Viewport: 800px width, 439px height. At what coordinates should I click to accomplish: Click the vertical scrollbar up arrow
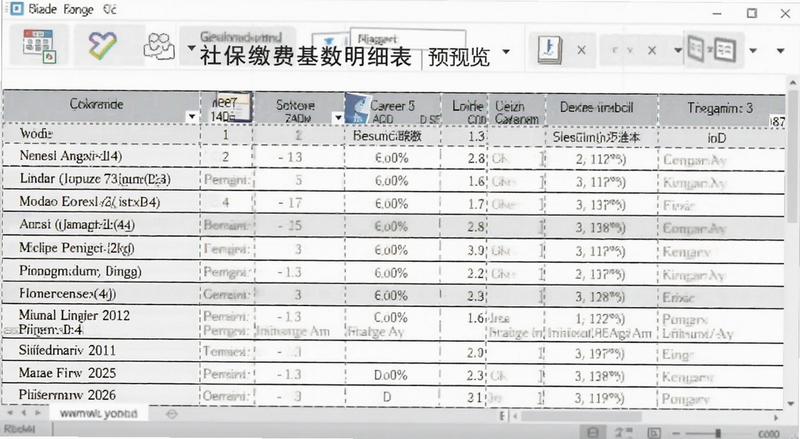[x=793, y=83]
